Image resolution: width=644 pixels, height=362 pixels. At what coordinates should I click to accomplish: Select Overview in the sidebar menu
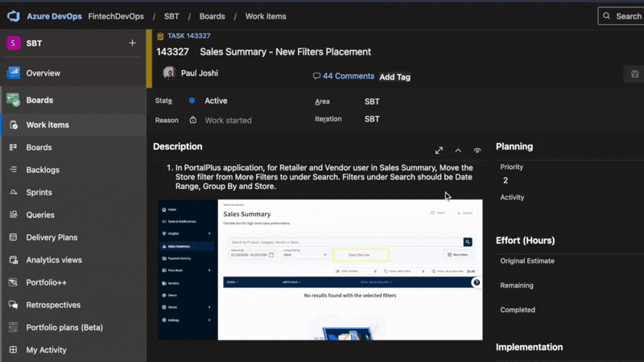coord(43,73)
